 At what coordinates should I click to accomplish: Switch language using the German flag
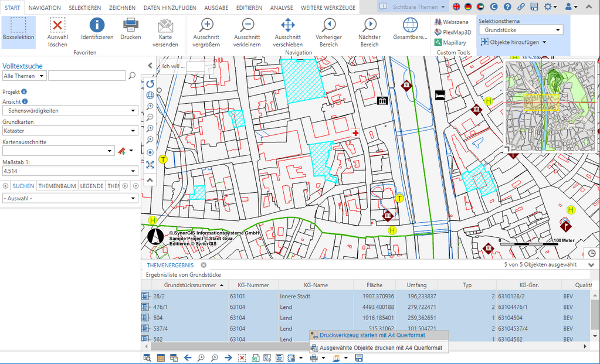pos(468,6)
